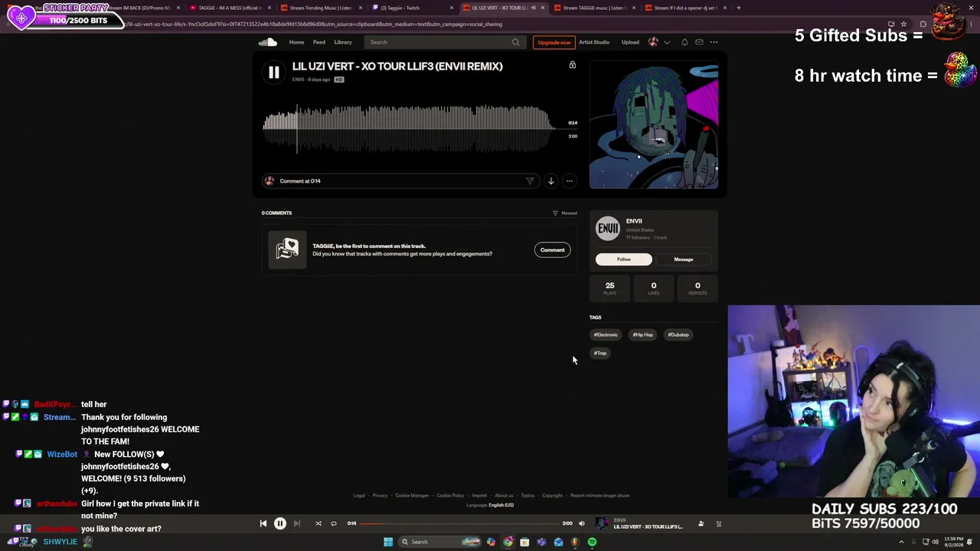The image size is (980, 551).
Task: Open the Upload page
Action: click(630, 42)
